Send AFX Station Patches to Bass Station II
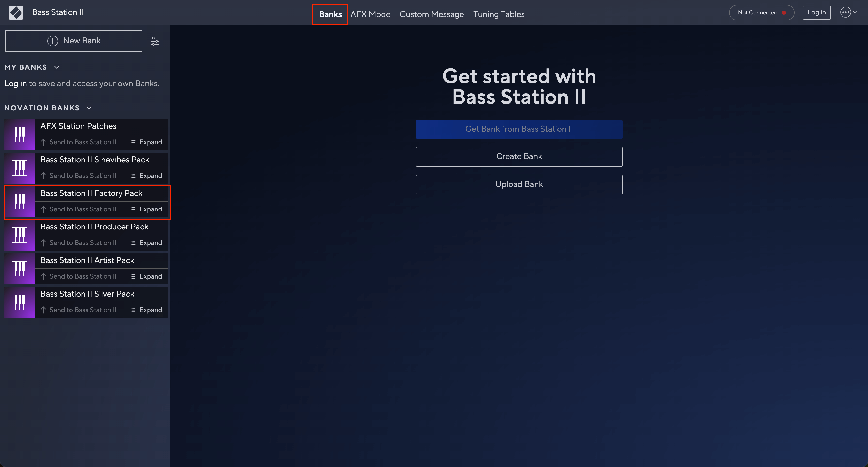868x467 pixels. tap(79, 142)
